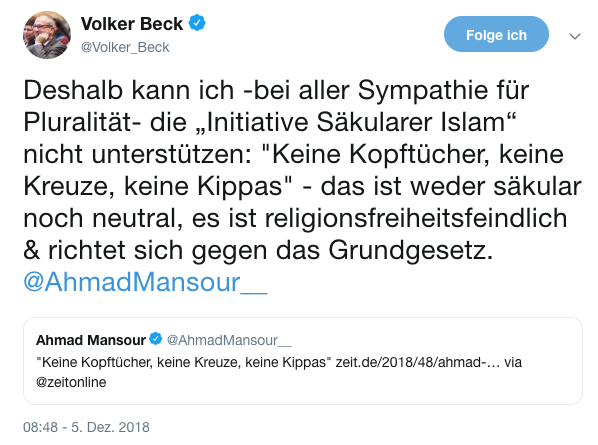Image resolution: width=598 pixels, height=445 pixels.
Task: Click the phrase 'Initiative Säkularer Islam' in tweet
Action: coord(356,122)
